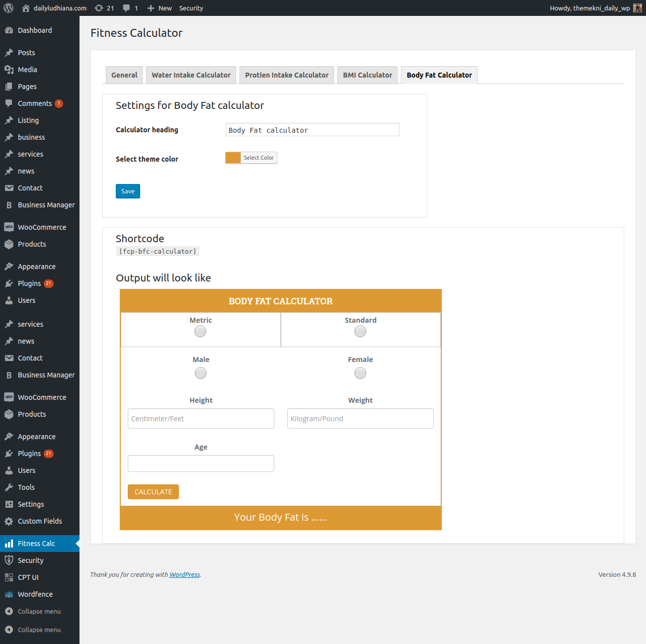Click the Fitness Calc chart icon

click(x=9, y=544)
